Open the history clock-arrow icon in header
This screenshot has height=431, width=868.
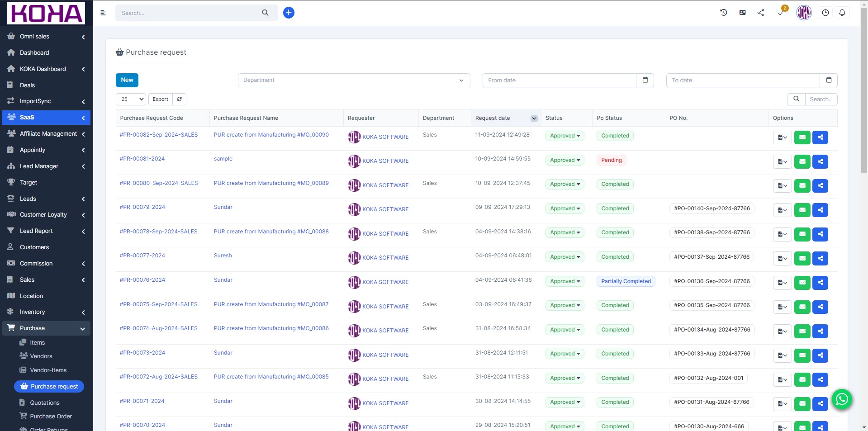tap(724, 13)
